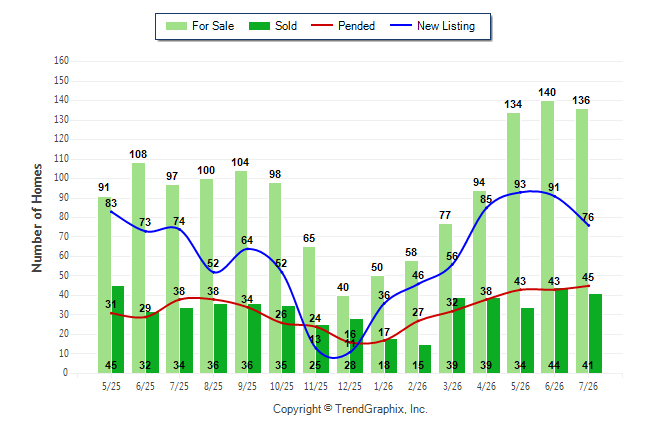Click the 12/25 x-axis label
Viewport: 646px width, 434px height.
tap(350, 386)
